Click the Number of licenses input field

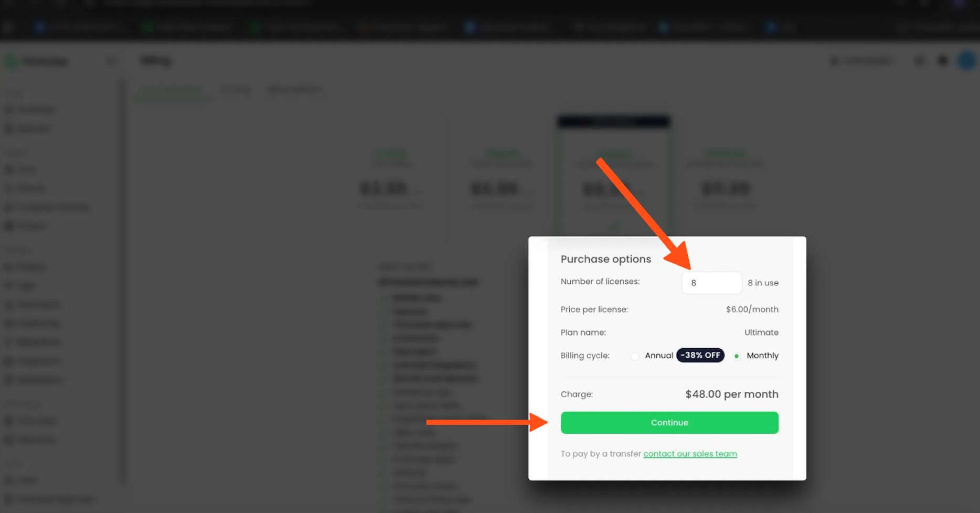(711, 283)
